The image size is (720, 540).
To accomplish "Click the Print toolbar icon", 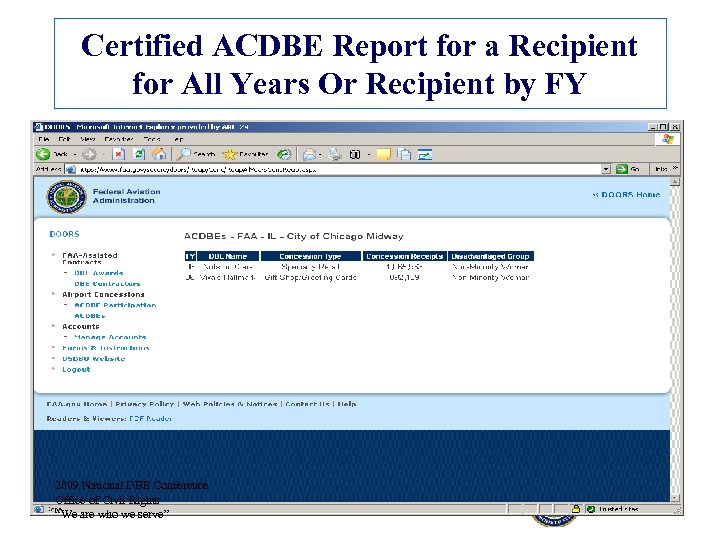I will click(x=335, y=154).
